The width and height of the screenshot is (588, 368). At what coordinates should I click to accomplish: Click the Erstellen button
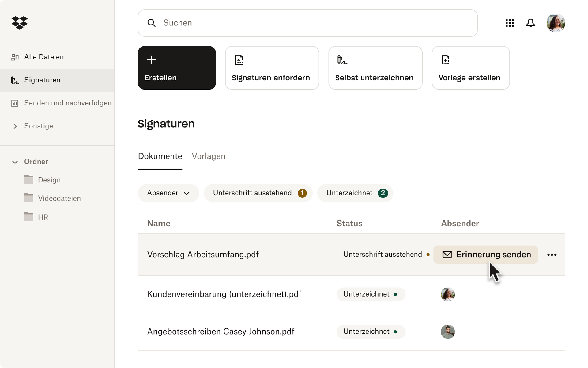click(177, 67)
